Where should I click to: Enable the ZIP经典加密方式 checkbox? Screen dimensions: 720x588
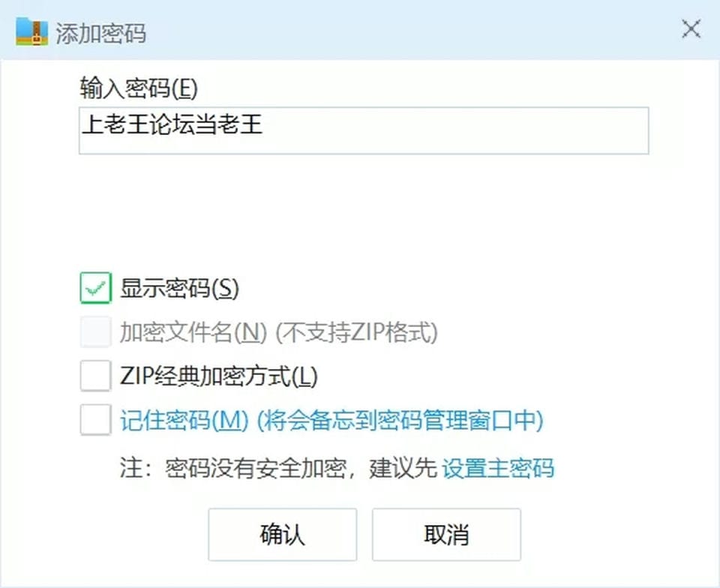coord(95,376)
